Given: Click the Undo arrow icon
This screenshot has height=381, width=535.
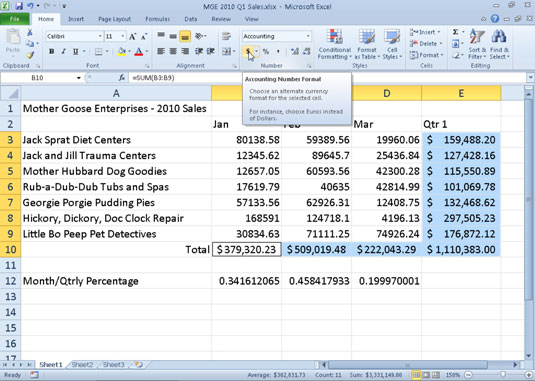Looking at the screenshot, I should (31, 6).
